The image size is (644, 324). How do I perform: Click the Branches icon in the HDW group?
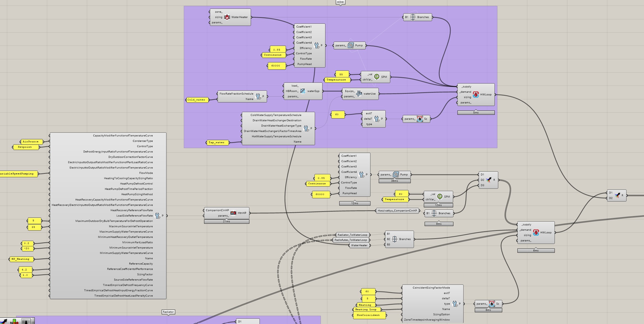tap(413, 17)
